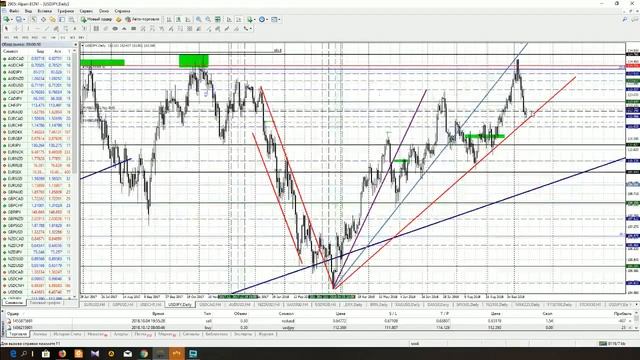
Task: Toggle the Auto-trading button
Action: coord(142,19)
